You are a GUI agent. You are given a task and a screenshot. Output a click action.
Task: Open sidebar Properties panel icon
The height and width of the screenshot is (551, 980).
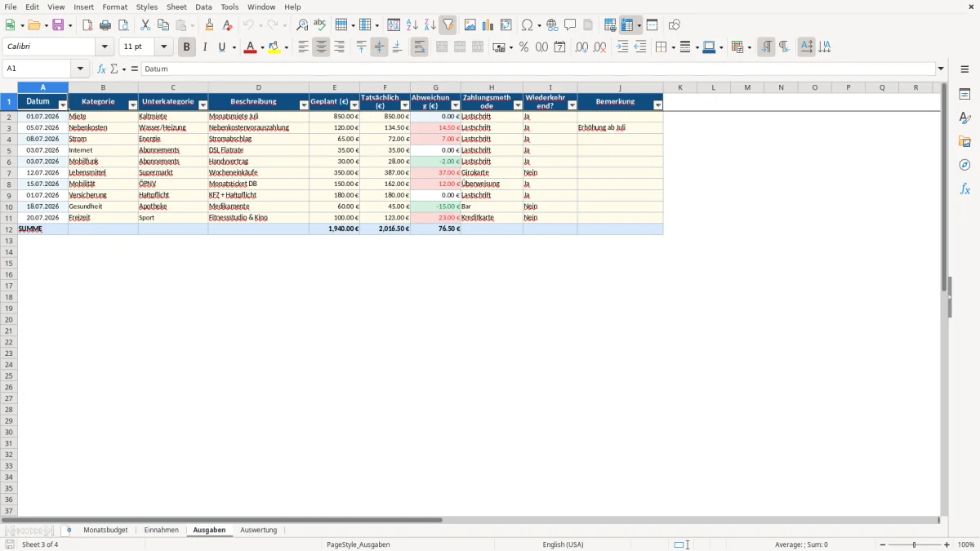pyautogui.click(x=964, y=95)
